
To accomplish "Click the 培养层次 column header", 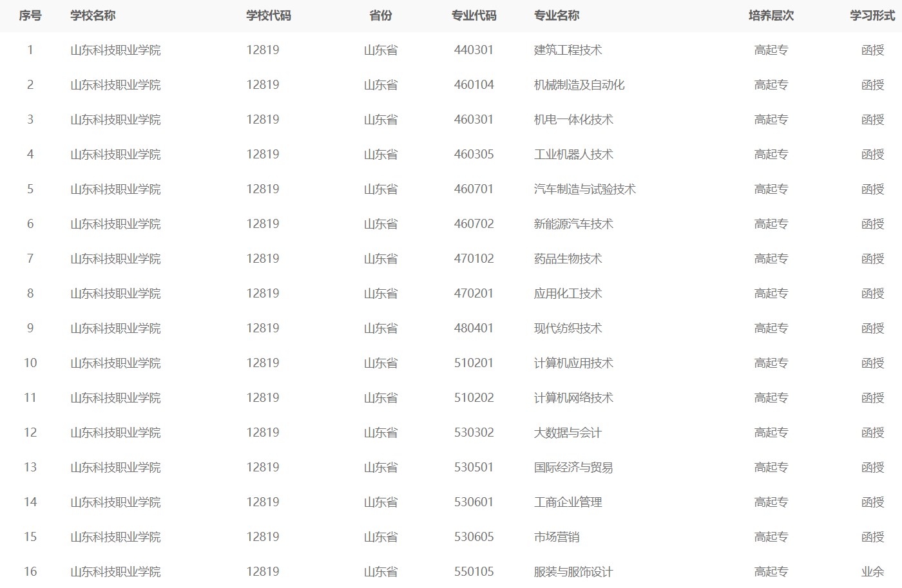I will click(771, 15).
